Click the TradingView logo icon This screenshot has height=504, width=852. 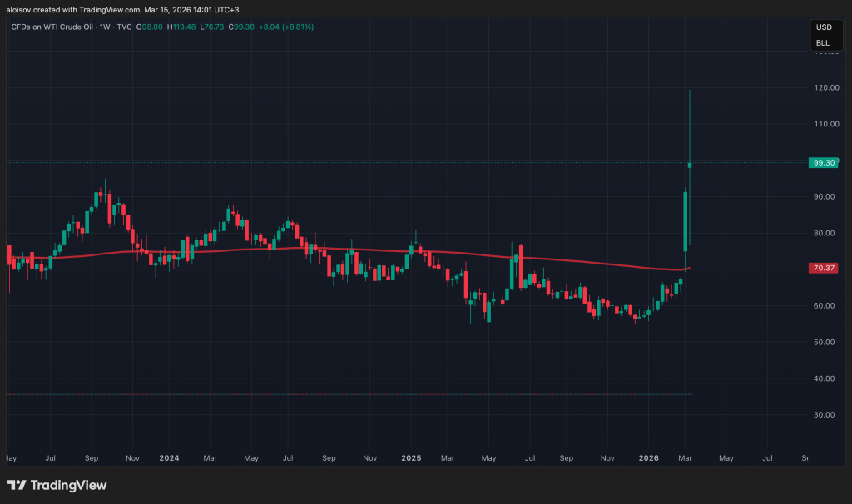(16, 485)
